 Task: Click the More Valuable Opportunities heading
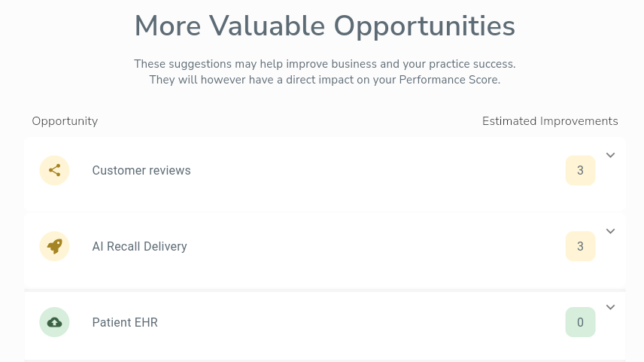point(325,26)
